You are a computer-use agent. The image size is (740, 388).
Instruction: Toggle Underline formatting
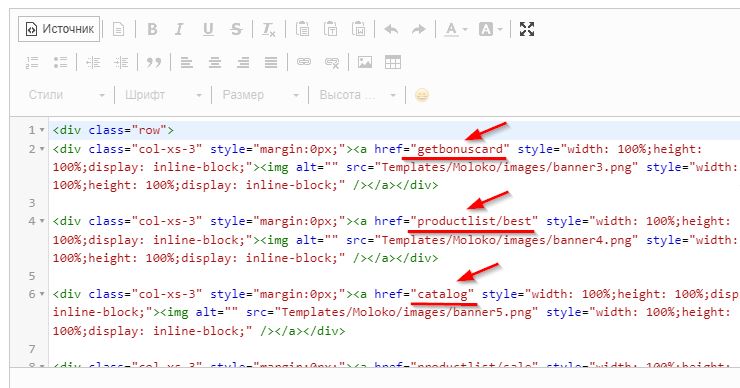click(x=208, y=29)
